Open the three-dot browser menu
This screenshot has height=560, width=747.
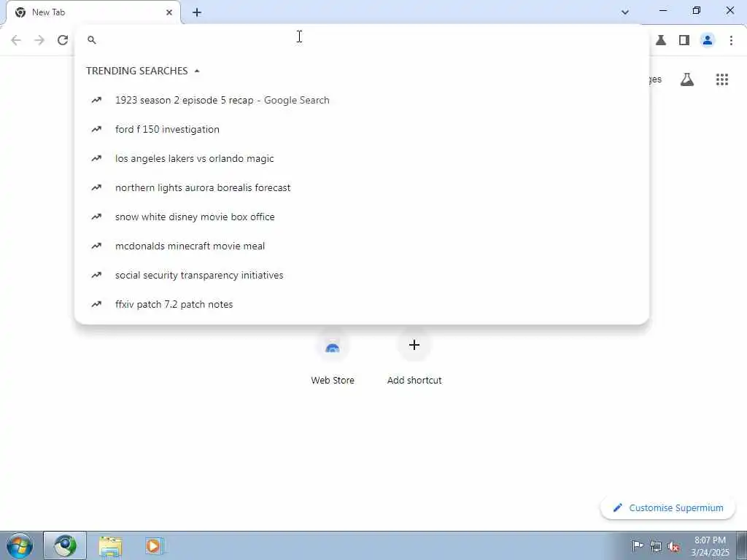[731, 40]
